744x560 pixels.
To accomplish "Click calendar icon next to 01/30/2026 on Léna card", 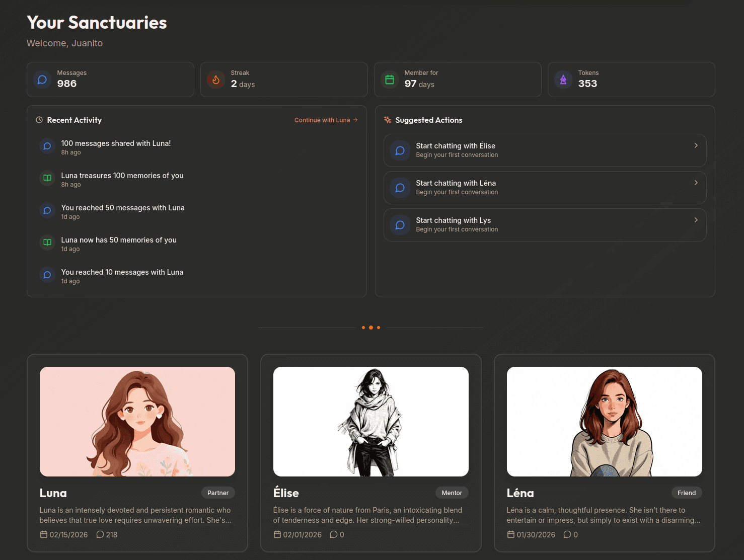I will pos(511,534).
